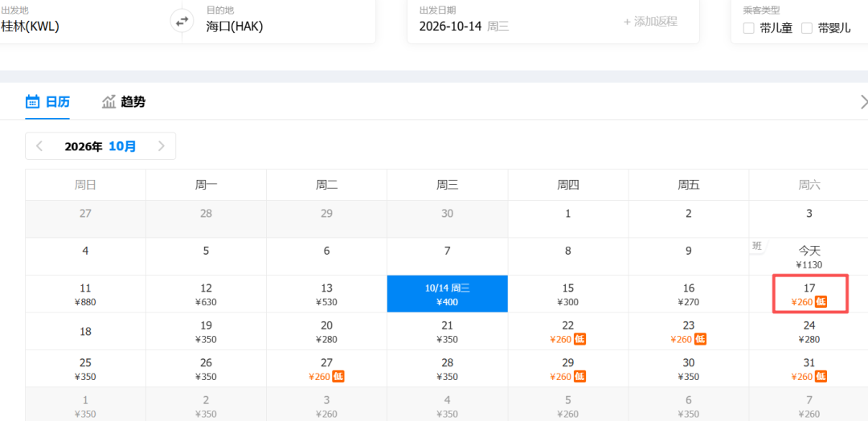The image size is (868, 421).
Task: Collapse calendar panel with right chevron
Action: pyautogui.click(x=863, y=102)
